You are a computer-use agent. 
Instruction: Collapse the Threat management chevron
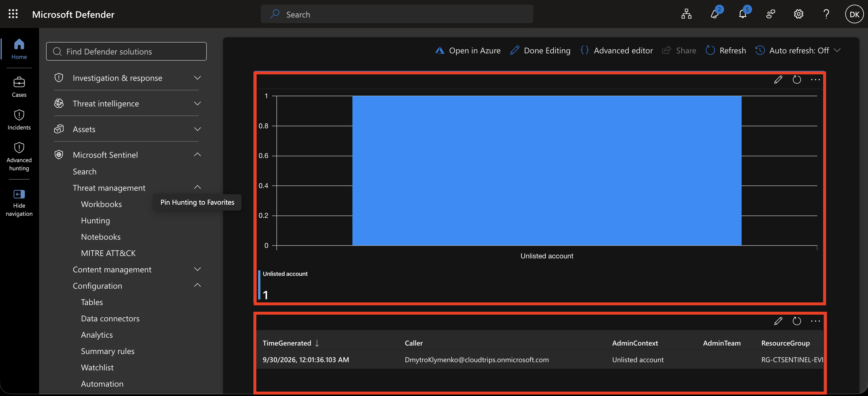point(197,187)
